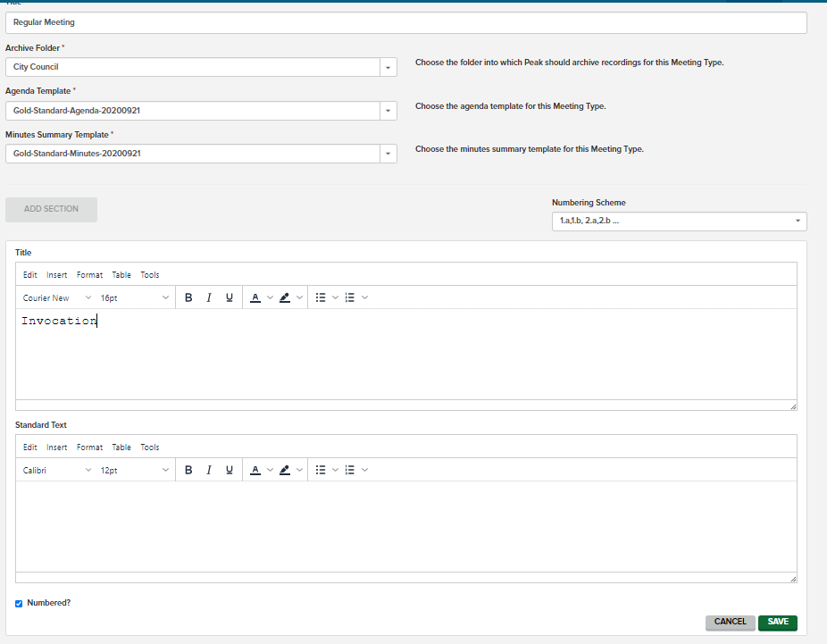Expand bullet list styles in Title editor

click(335, 297)
